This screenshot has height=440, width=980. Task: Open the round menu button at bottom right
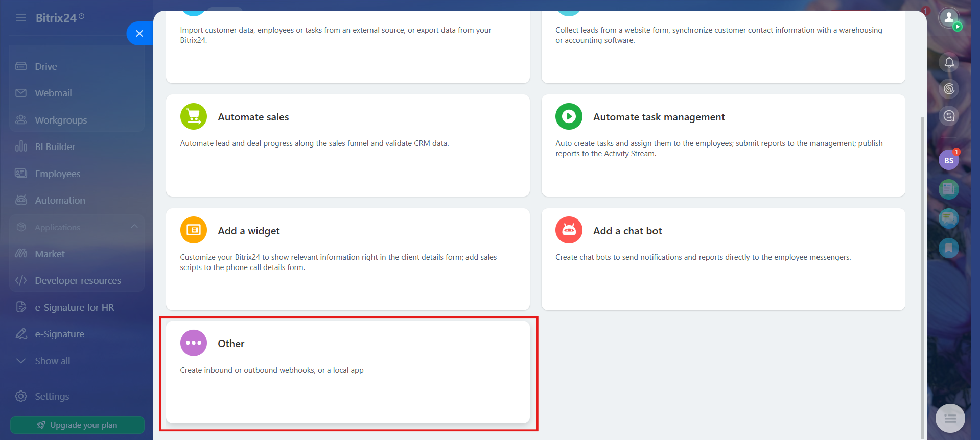tap(950, 419)
